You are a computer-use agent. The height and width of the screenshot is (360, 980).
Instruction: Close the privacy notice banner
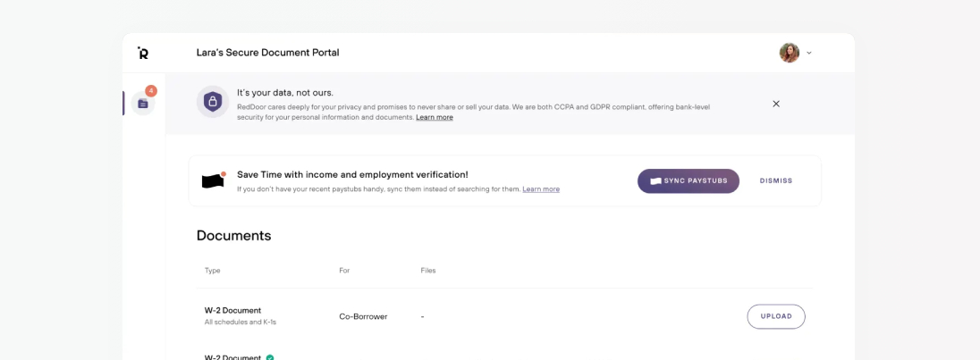776,104
